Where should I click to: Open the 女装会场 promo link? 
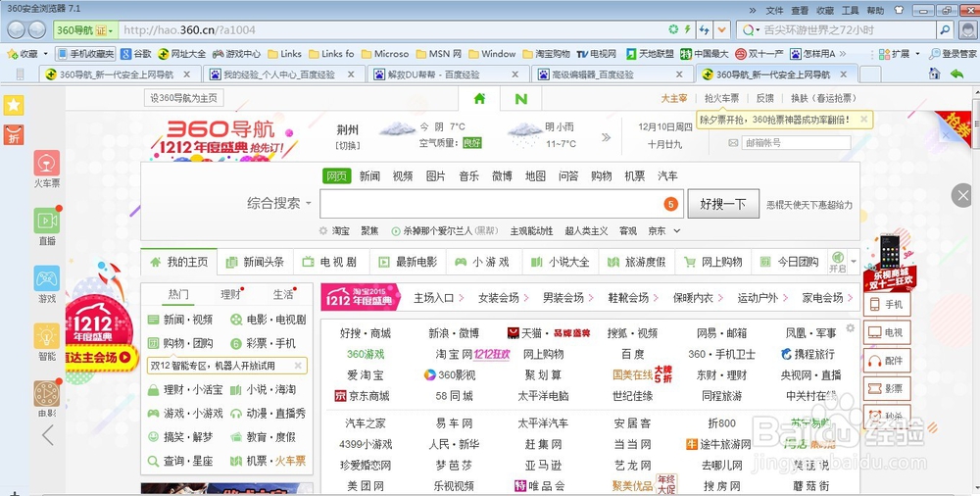(499, 298)
